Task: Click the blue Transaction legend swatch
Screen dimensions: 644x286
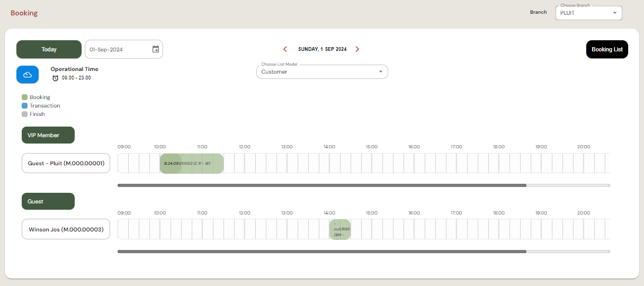Action: coord(24,106)
